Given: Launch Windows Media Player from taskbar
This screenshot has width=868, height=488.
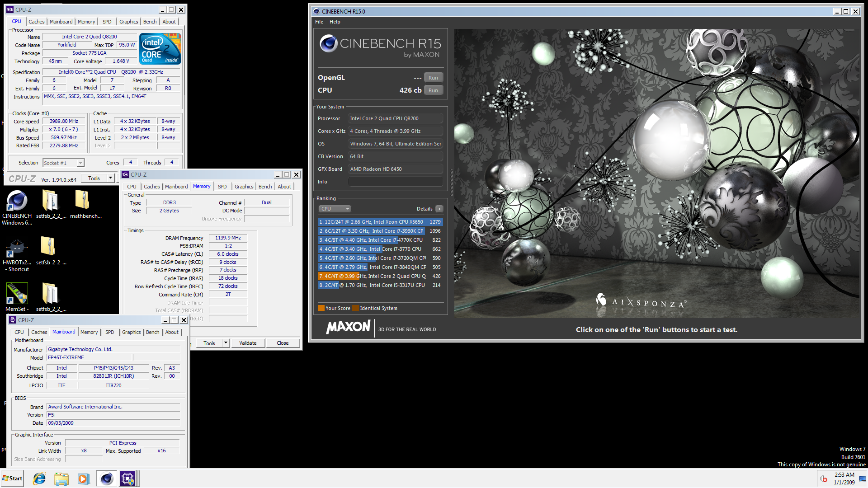Looking at the screenshot, I should coord(83,479).
